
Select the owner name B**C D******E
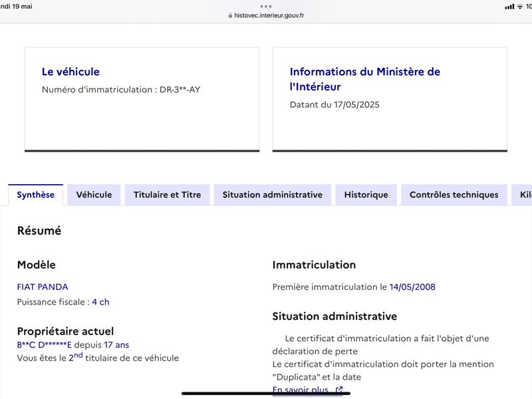[x=45, y=344]
